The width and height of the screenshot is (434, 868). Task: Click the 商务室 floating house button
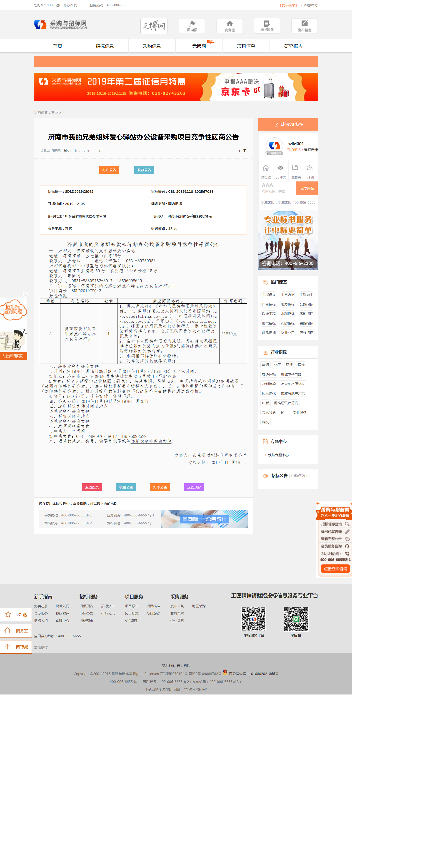[16, 631]
